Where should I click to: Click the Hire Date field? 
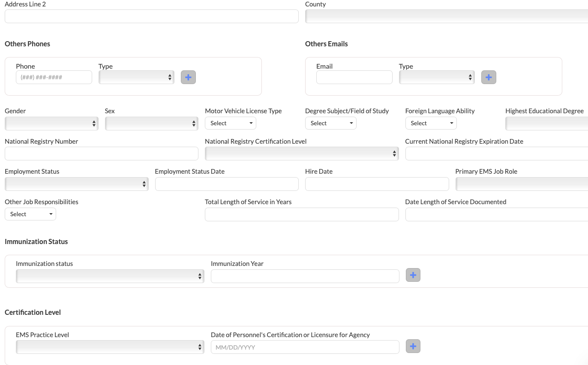[x=377, y=184]
